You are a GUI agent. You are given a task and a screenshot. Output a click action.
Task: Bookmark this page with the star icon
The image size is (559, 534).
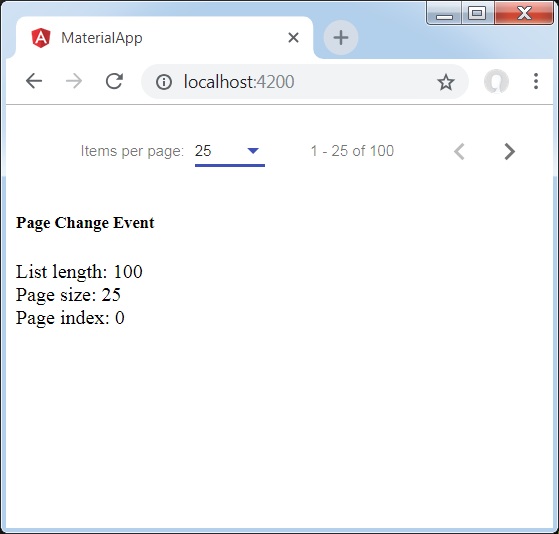[x=446, y=82]
